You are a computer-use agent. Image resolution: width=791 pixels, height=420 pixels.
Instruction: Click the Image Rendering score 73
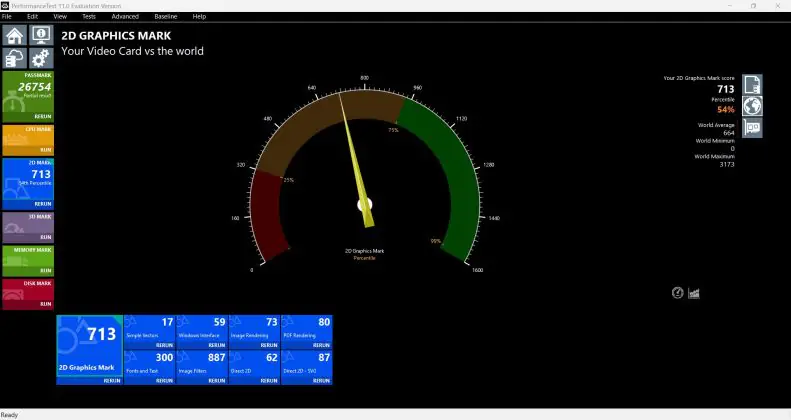coord(272,322)
